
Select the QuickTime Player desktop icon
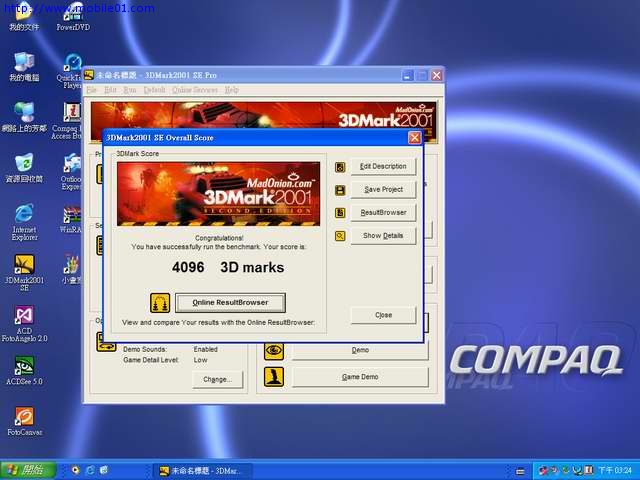72,71
